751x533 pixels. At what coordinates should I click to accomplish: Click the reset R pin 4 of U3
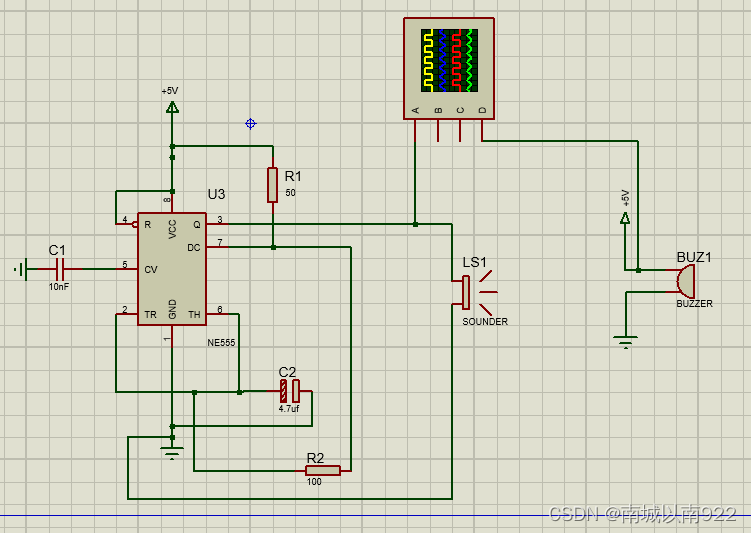(x=127, y=224)
